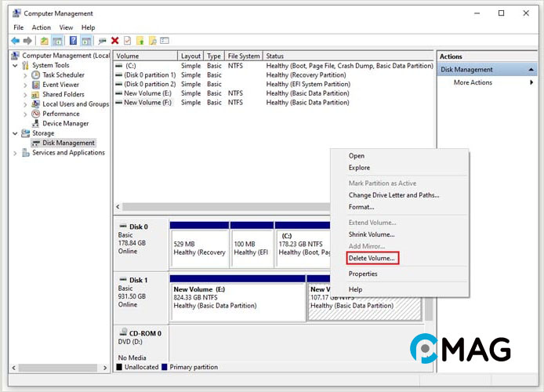Select Event Viewer in System Tools
This screenshot has height=392, width=544.
pos(60,85)
